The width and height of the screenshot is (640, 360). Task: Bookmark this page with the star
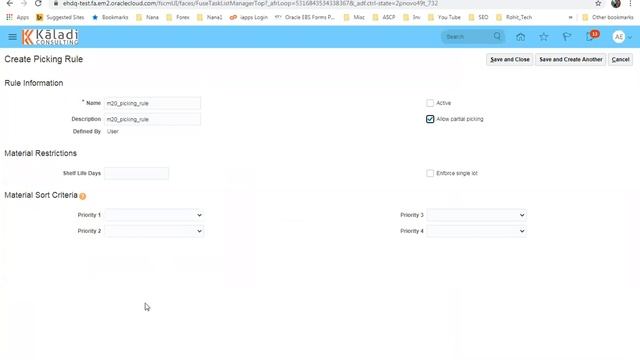point(598,4)
